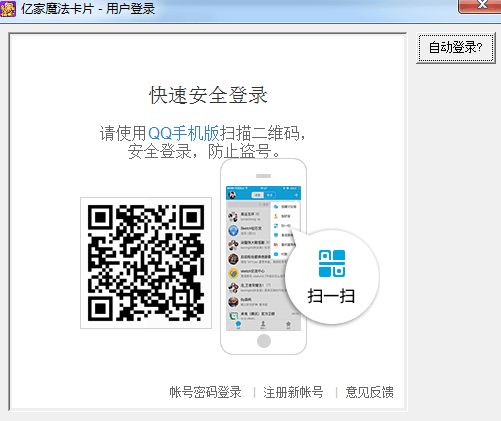Click the 扫一扫 text label in bubble
Viewport: 501px width, 421px height.
click(331, 296)
